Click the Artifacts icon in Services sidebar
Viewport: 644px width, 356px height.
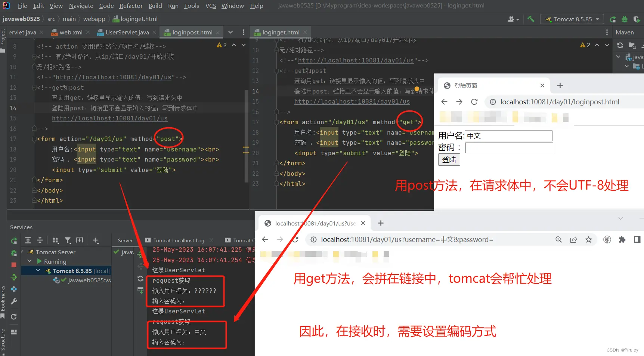pyautogui.click(x=14, y=289)
